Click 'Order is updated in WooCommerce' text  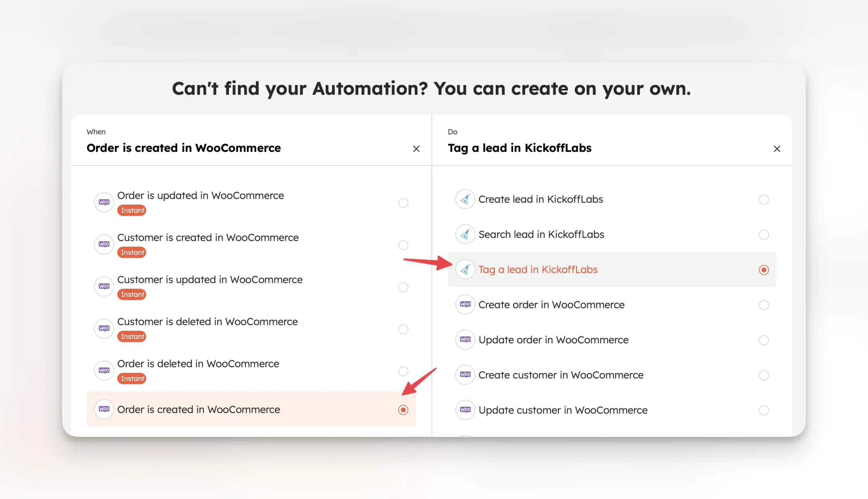click(201, 195)
